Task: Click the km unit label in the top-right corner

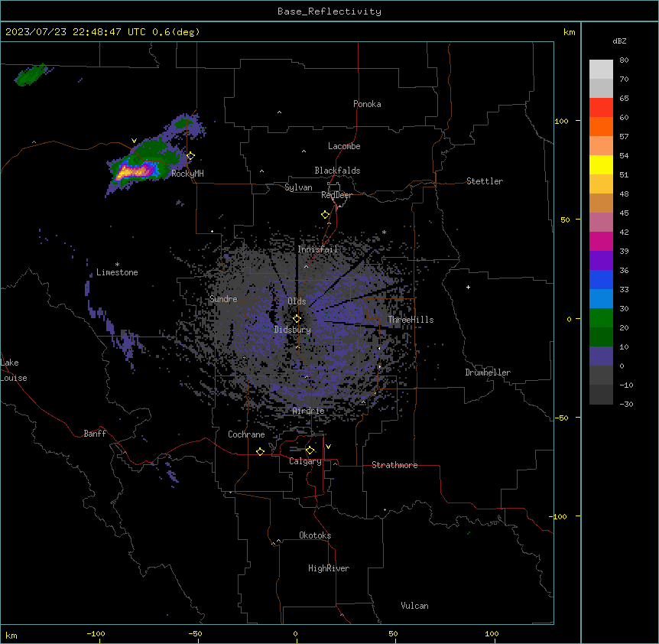Action: click(x=569, y=32)
